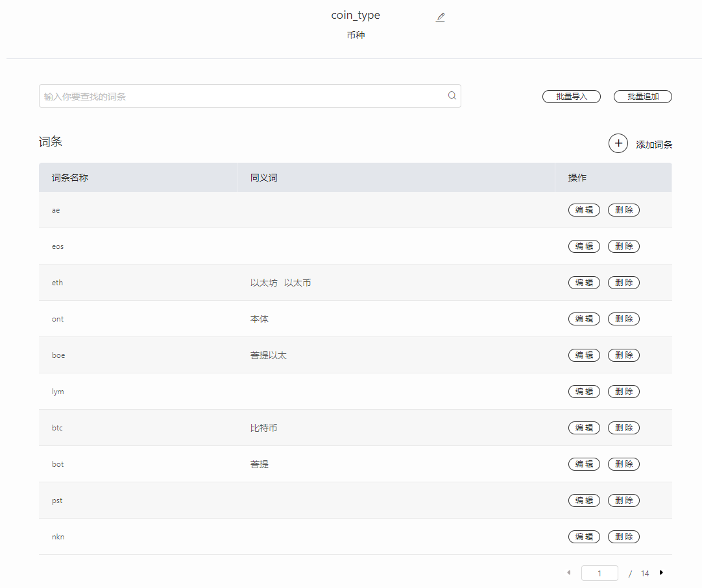Click the total pages value 14
Viewport: 702px width, 588px height.
pos(645,573)
